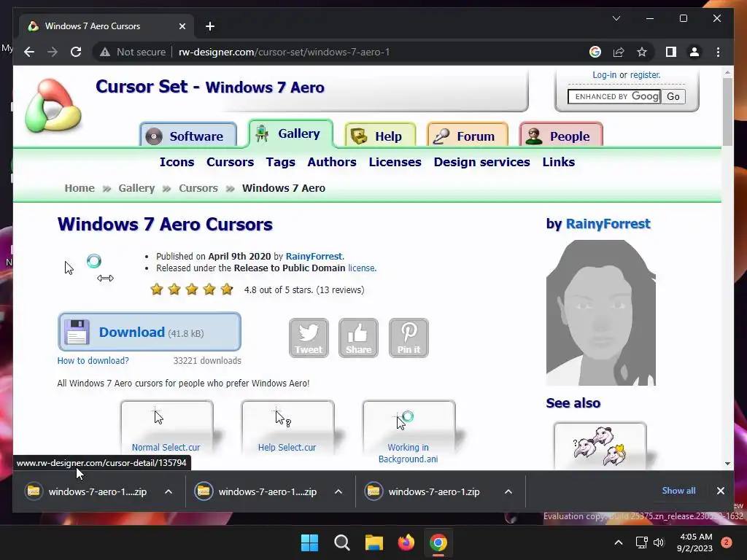Go back with the browser back arrow

(29, 52)
